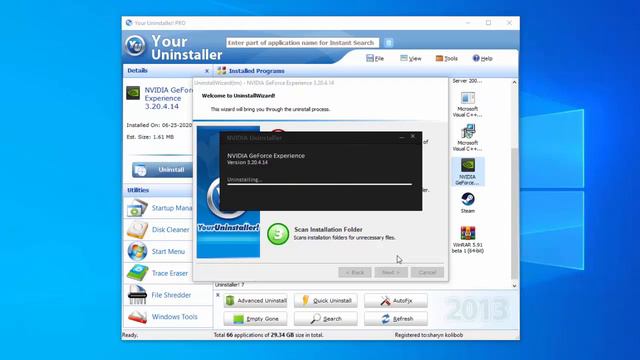Select the File Shredder label
640x360 pixels.
coord(171,295)
